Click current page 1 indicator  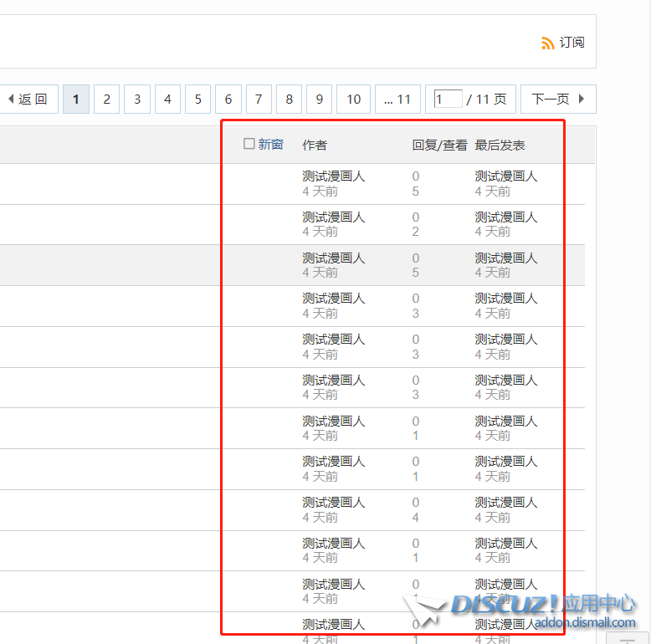(x=76, y=100)
